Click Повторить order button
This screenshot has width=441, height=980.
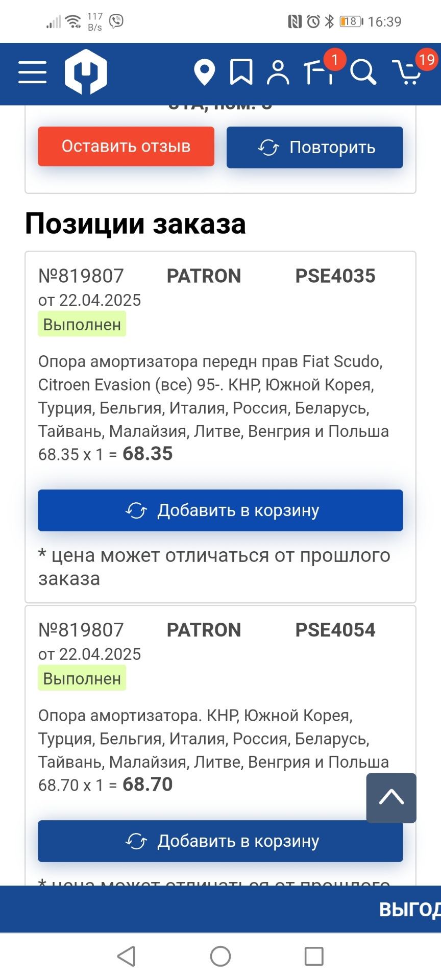pos(315,148)
